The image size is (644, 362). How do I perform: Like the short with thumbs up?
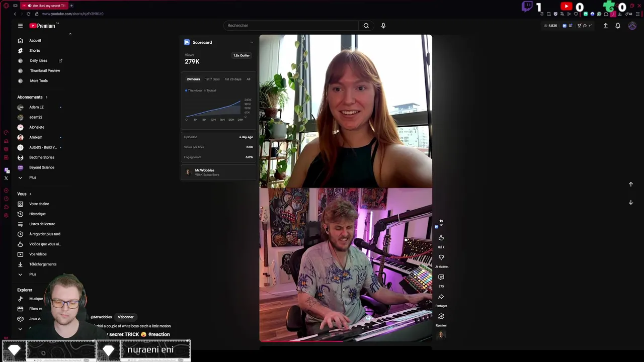click(441, 238)
